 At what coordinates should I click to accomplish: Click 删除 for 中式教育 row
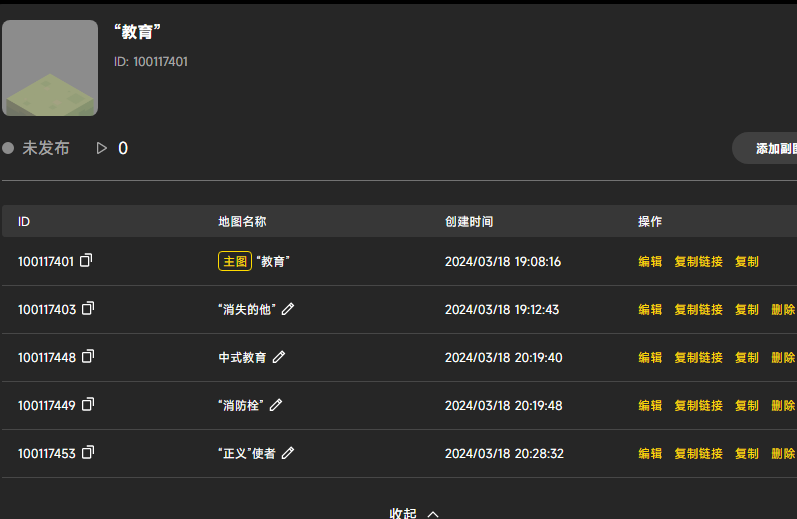coord(783,357)
